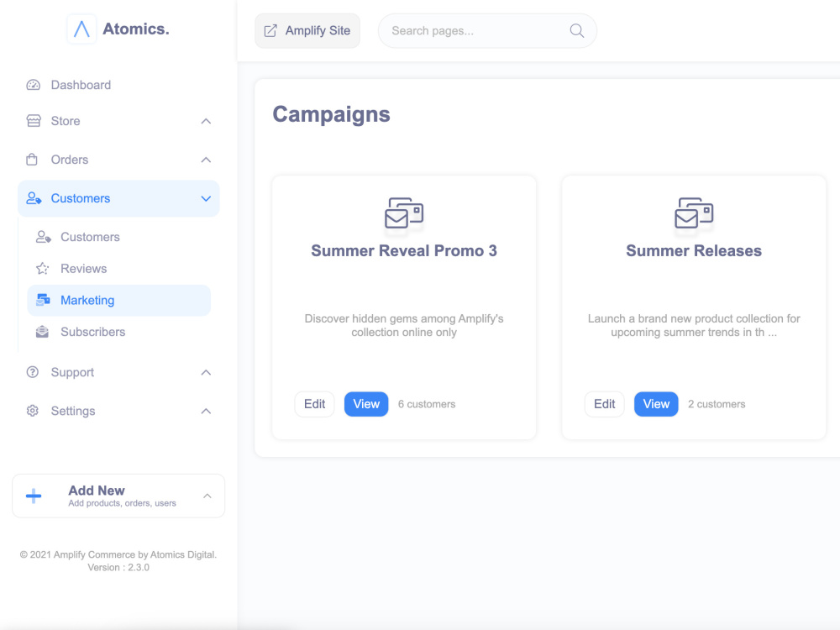
Task: Click the Orders shopping bag icon
Action: pos(32,160)
